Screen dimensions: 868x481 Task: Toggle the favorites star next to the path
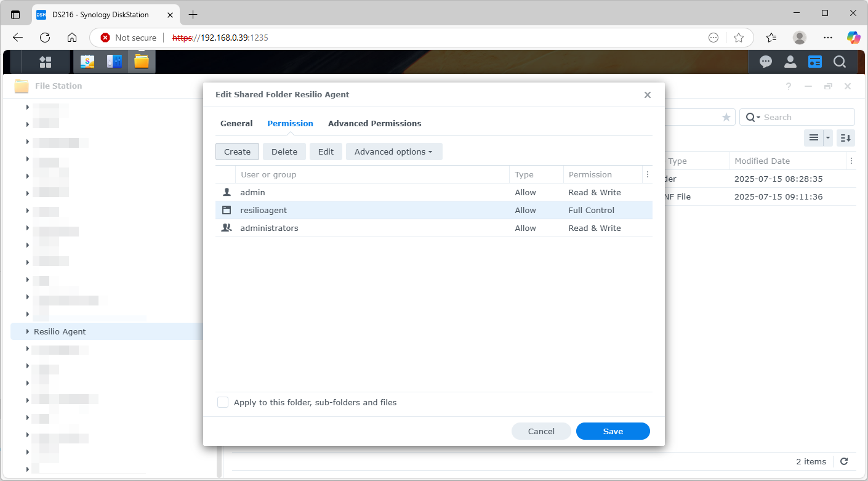(726, 117)
